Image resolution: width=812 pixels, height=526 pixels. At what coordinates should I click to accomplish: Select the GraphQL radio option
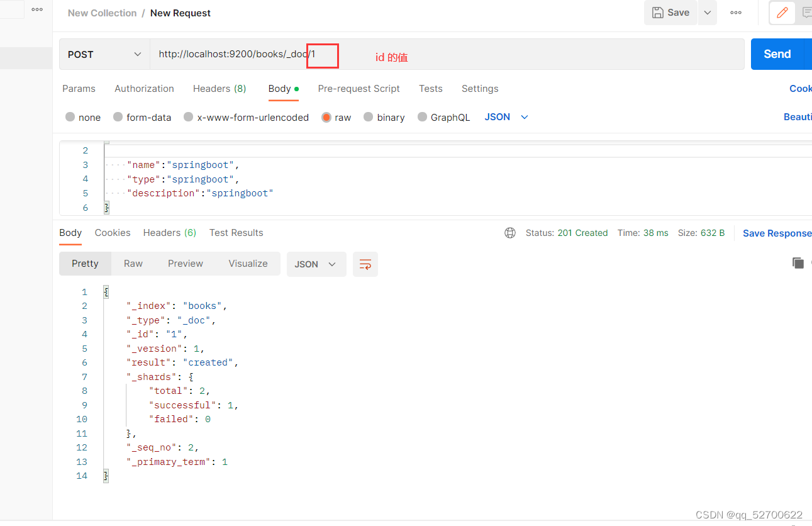(x=423, y=117)
